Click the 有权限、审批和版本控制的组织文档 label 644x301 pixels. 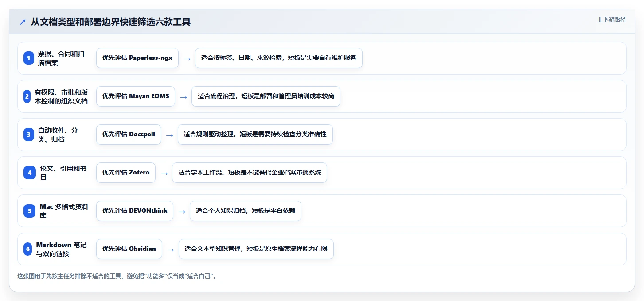click(61, 96)
